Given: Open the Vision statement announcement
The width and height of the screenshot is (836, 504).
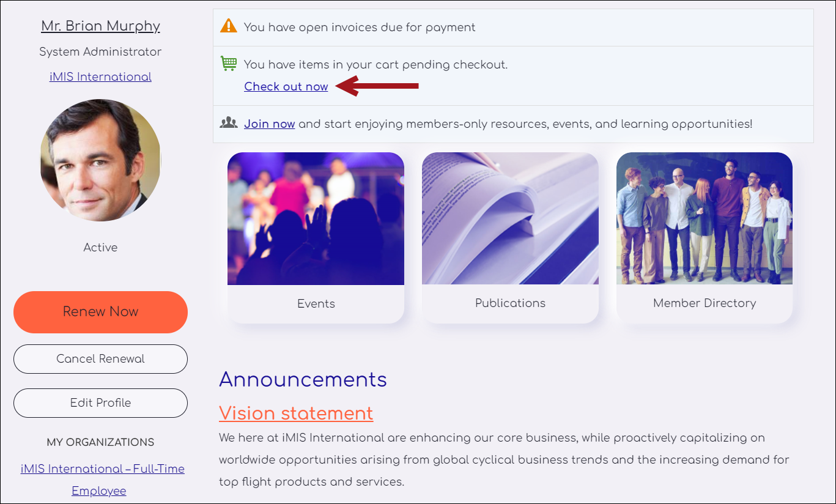Looking at the screenshot, I should click(296, 413).
